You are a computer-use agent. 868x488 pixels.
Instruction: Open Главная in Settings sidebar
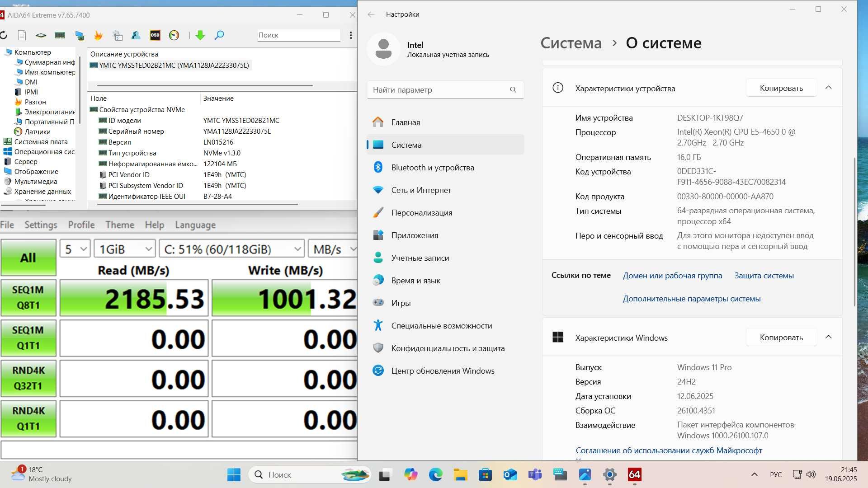(x=445, y=122)
